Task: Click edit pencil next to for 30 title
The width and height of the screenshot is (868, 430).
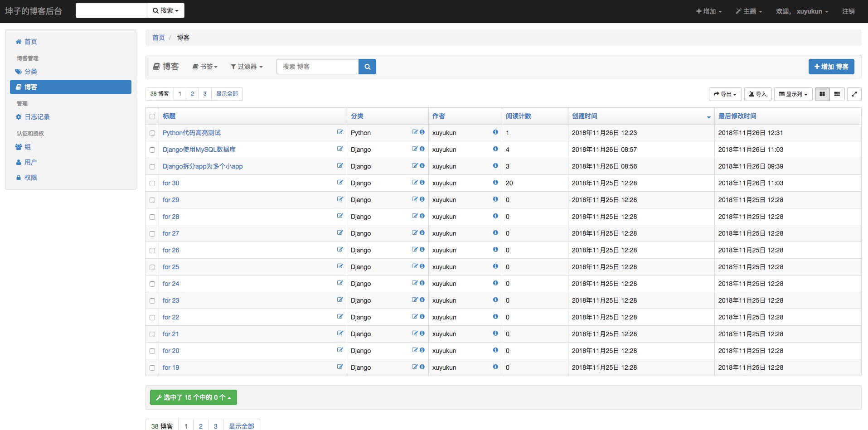Action: click(x=340, y=182)
